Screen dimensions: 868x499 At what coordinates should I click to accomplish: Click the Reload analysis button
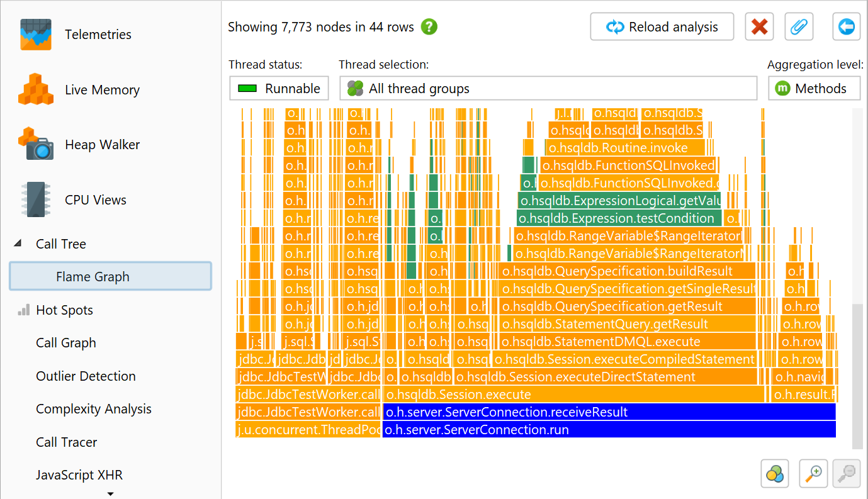(x=662, y=27)
